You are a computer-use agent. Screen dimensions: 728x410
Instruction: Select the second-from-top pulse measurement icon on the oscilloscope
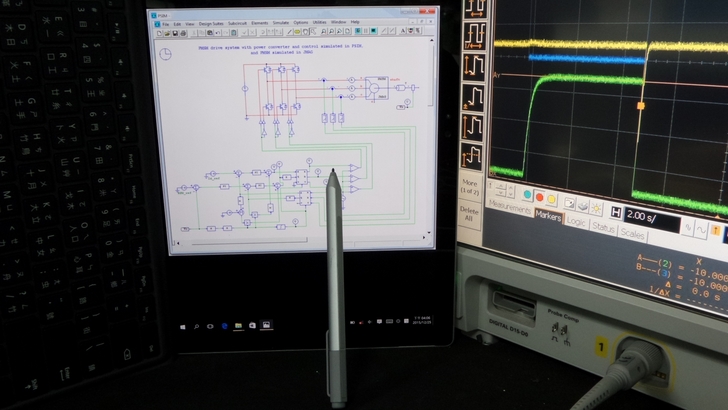(474, 35)
